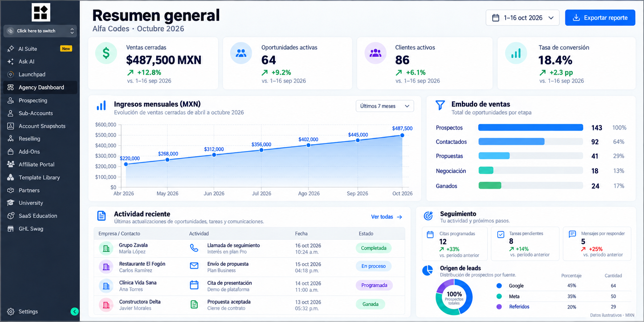Open Agency Dashboard in sidebar
The width and height of the screenshot is (644, 322).
click(x=40, y=87)
